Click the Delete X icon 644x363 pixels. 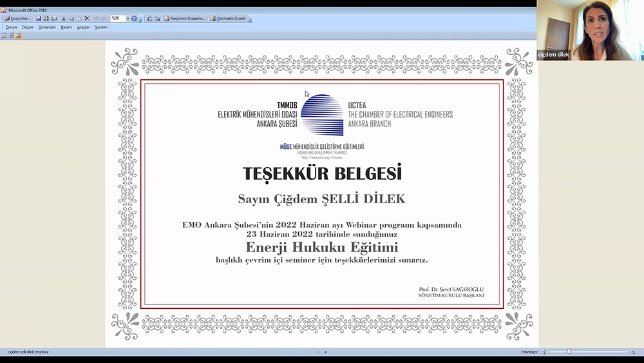87,19
